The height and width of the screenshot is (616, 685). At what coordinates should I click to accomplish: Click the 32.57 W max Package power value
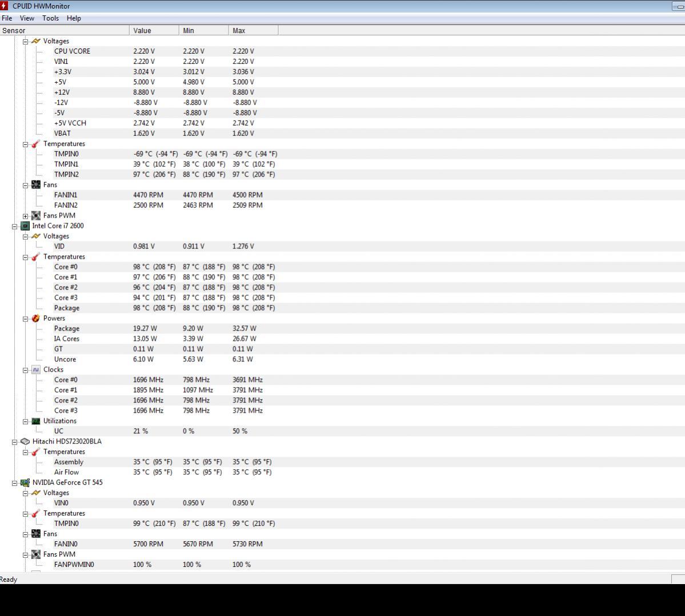click(x=244, y=328)
